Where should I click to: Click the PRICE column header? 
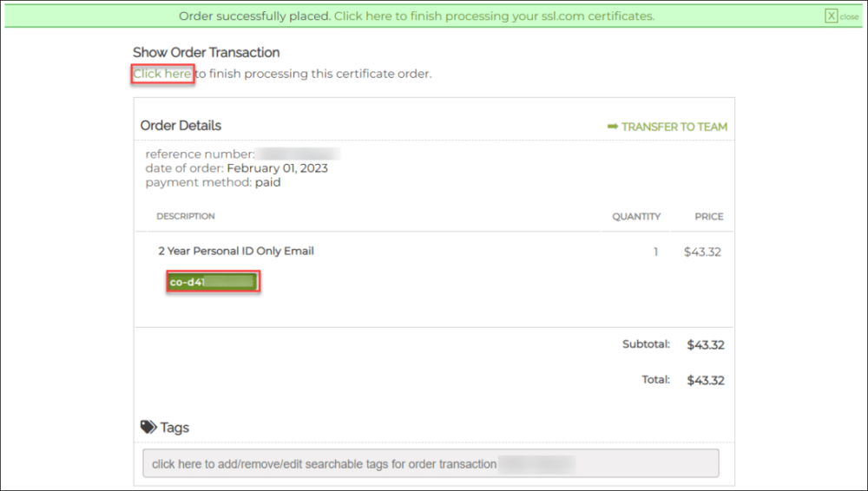pyautogui.click(x=708, y=217)
